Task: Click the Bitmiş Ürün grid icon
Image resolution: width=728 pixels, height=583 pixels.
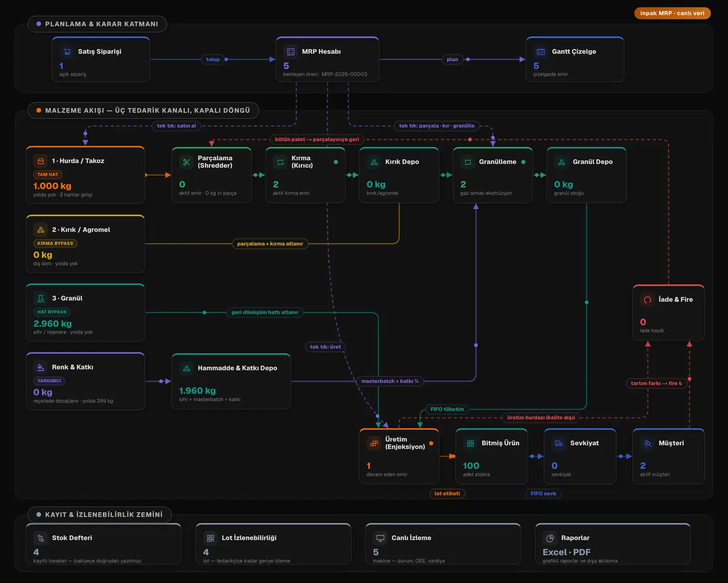Action: point(470,443)
